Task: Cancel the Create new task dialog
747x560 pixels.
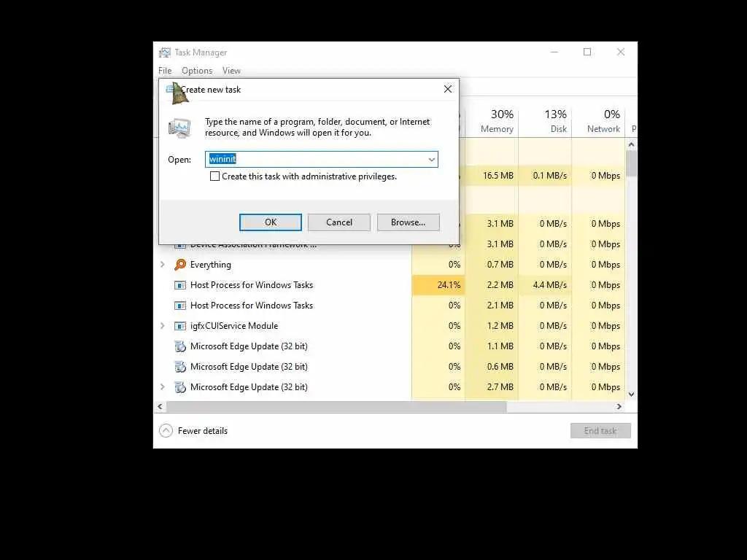Action: point(339,222)
